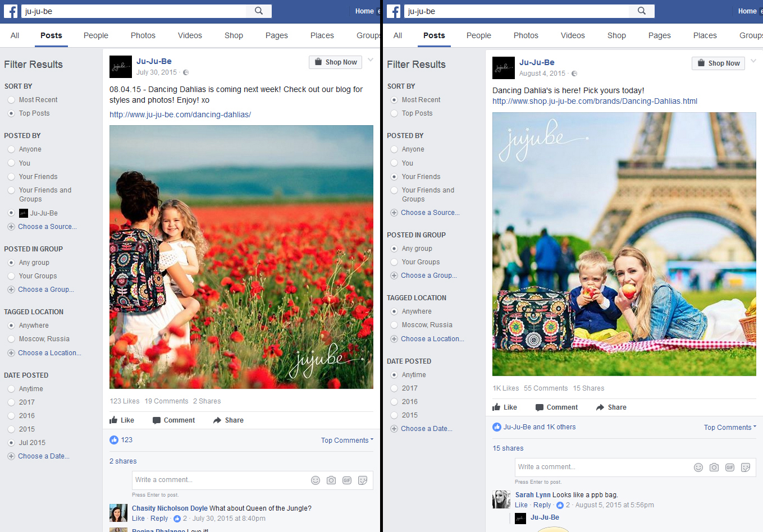
Task: Open Sarah Lynn's profile picture
Action: (501, 499)
